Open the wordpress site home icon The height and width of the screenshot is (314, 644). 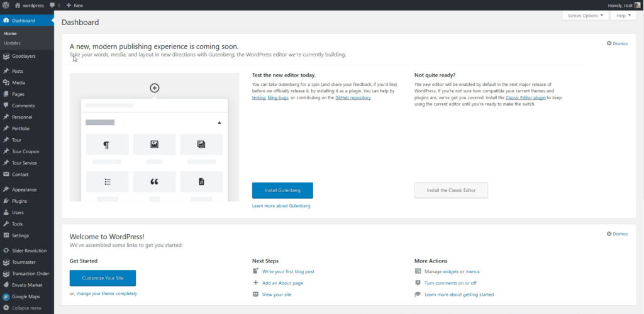18,5
